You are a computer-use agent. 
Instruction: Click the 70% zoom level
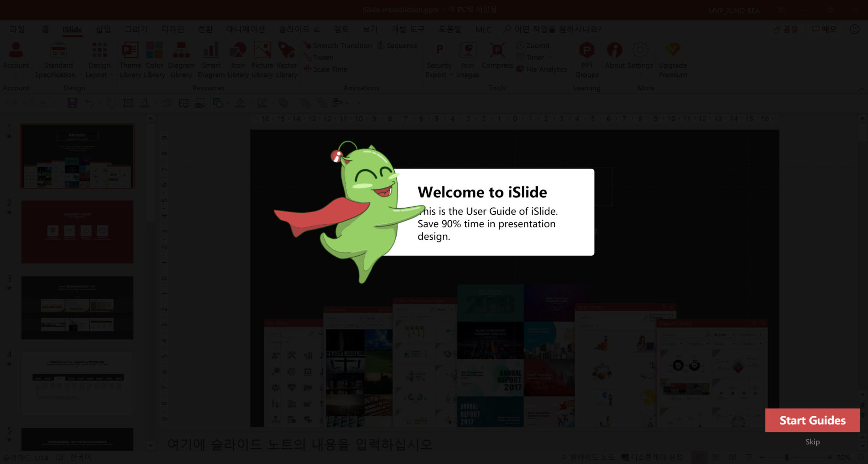[x=843, y=457]
